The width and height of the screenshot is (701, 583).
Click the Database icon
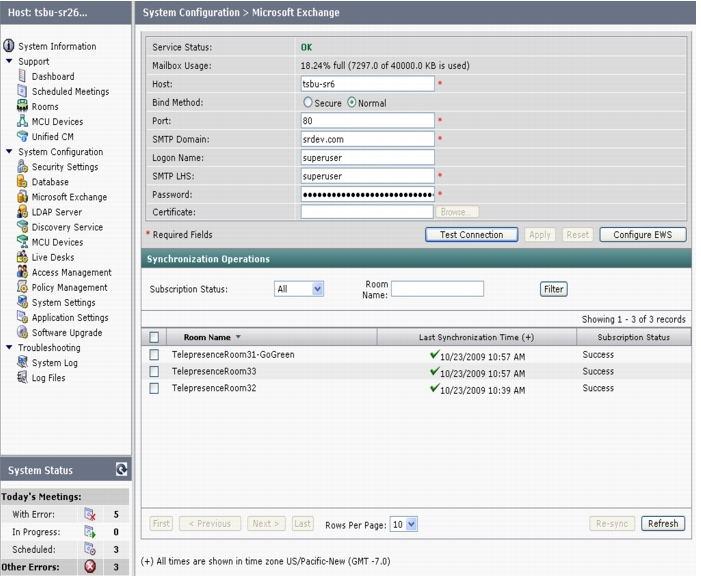(x=22, y=182)
